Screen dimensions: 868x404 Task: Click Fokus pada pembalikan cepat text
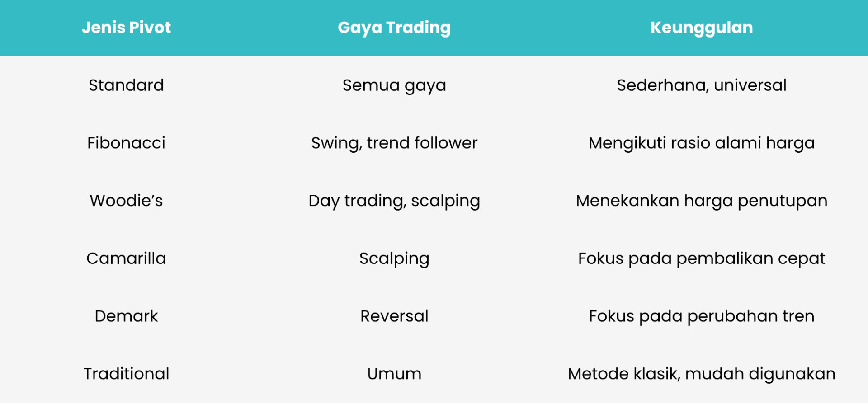[x=702, y=259]
